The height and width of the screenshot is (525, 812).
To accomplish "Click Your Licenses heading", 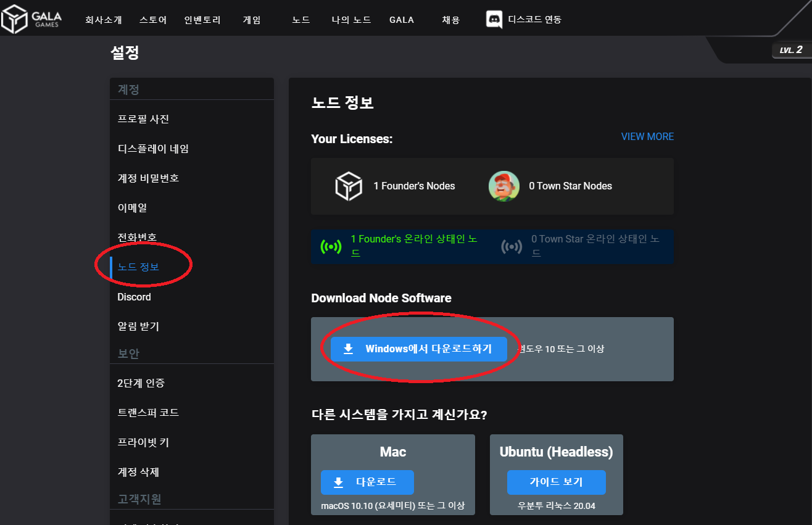I will pos(352,139).
